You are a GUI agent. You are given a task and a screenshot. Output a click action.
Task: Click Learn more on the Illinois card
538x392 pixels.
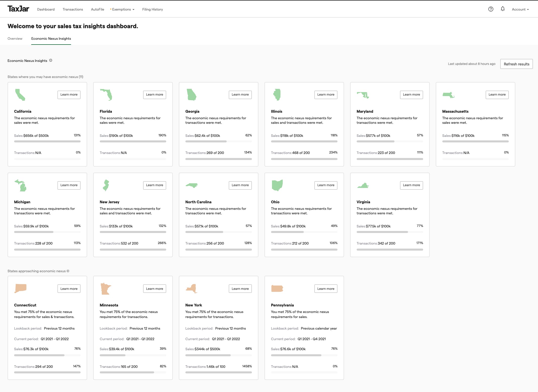326,95
